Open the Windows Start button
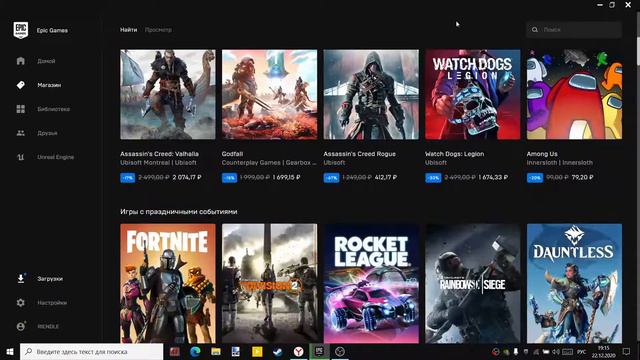Screen dimensions: 640x360 [10, 351]
